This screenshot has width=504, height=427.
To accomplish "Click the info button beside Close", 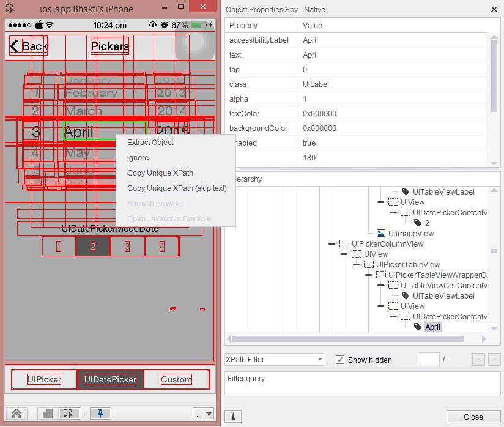I will (232, 417).
